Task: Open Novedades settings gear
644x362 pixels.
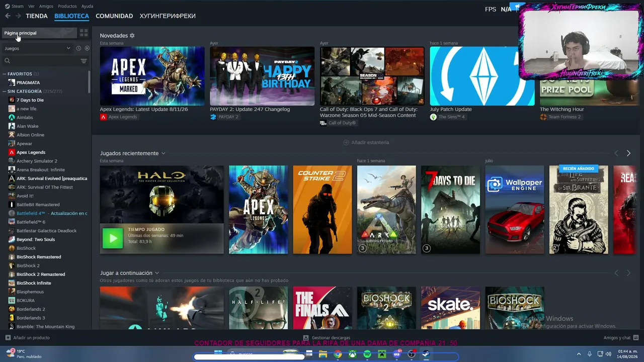Action: 132,36
